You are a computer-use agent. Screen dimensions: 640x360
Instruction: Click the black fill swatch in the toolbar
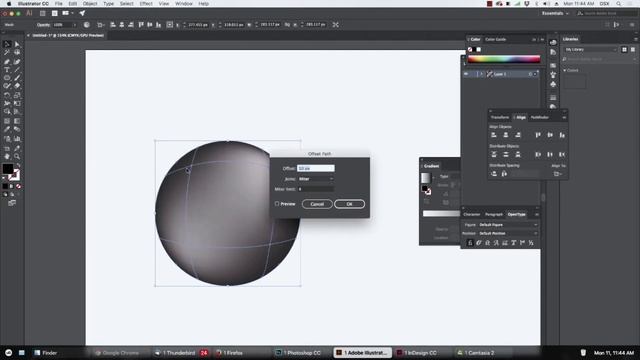[8, 169]
